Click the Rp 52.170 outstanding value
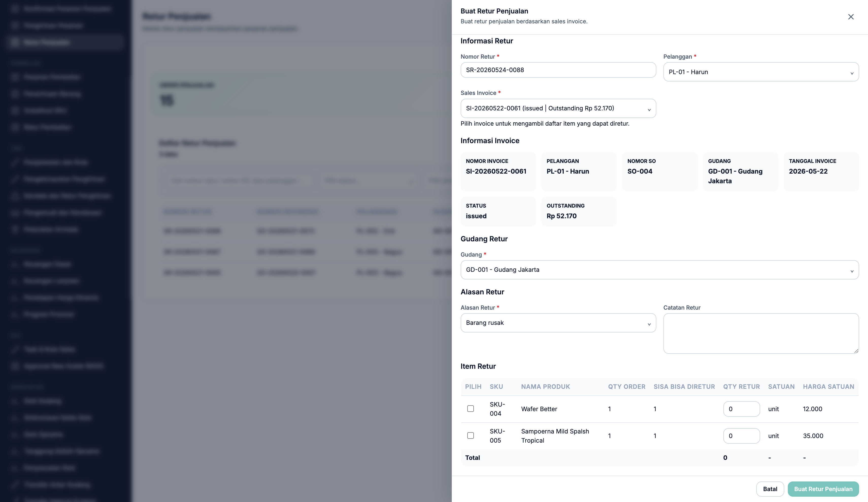868x502 pixels. click(x=561, y=216)
